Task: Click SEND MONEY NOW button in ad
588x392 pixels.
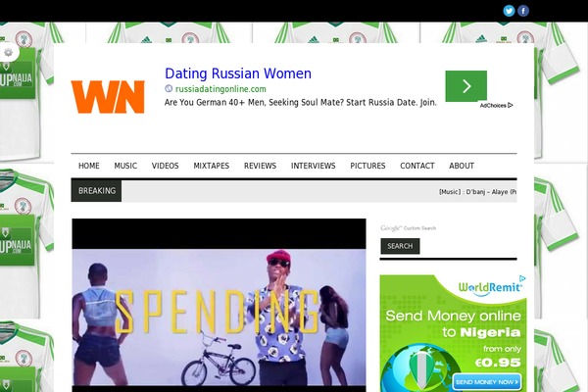Action: click(x=487, y=382)
